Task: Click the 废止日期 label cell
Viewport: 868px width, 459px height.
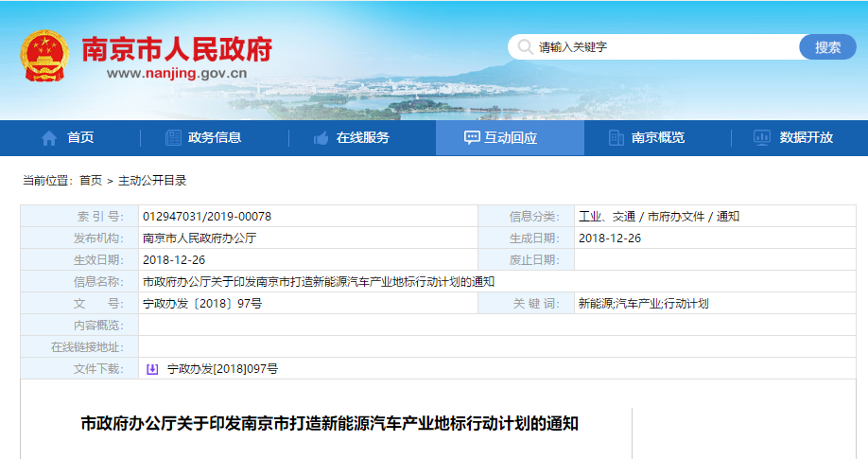Action: [x=527, y=260]
